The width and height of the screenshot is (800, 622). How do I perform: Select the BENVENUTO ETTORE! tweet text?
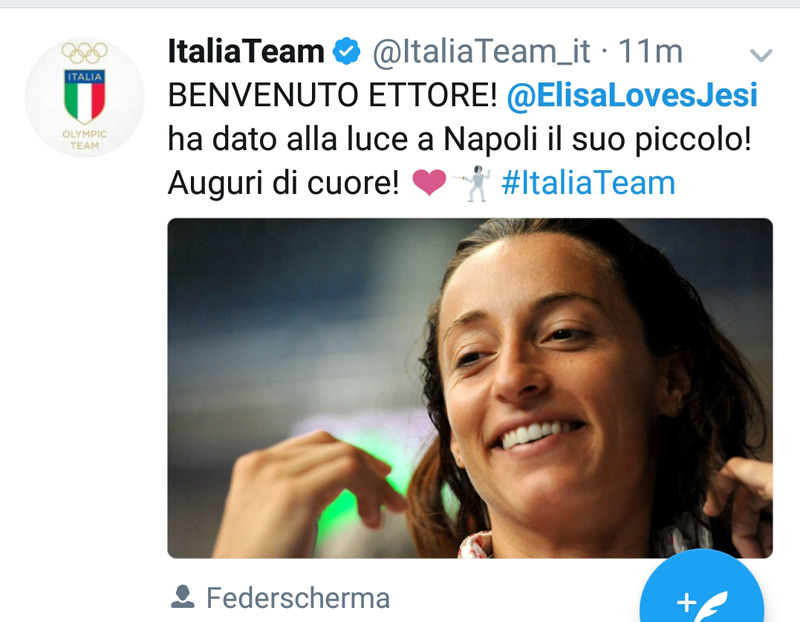[x=332, y=95]
